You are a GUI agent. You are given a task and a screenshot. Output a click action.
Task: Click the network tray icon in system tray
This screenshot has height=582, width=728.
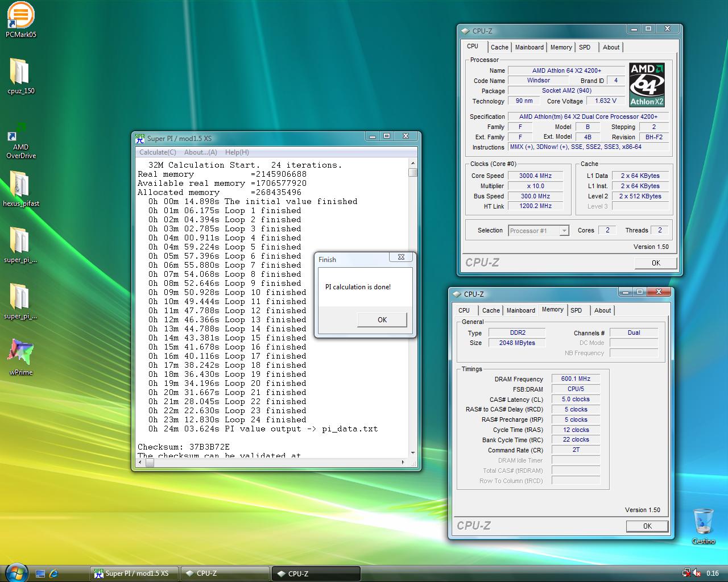(x=686, y=573)
